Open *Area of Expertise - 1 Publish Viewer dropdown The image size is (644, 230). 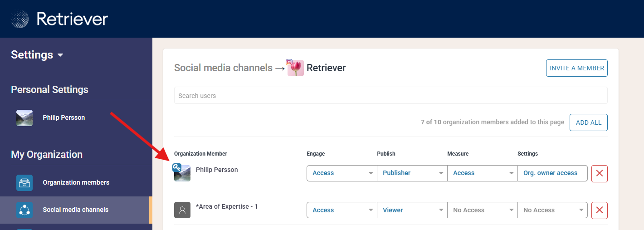(x=412, y=210)
